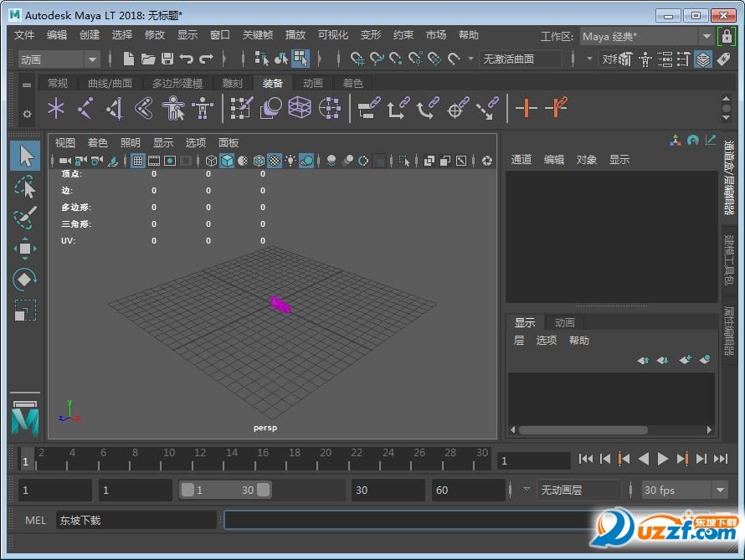
Task: Click the range slider handle at 1
Action: (x=188, y=490)
